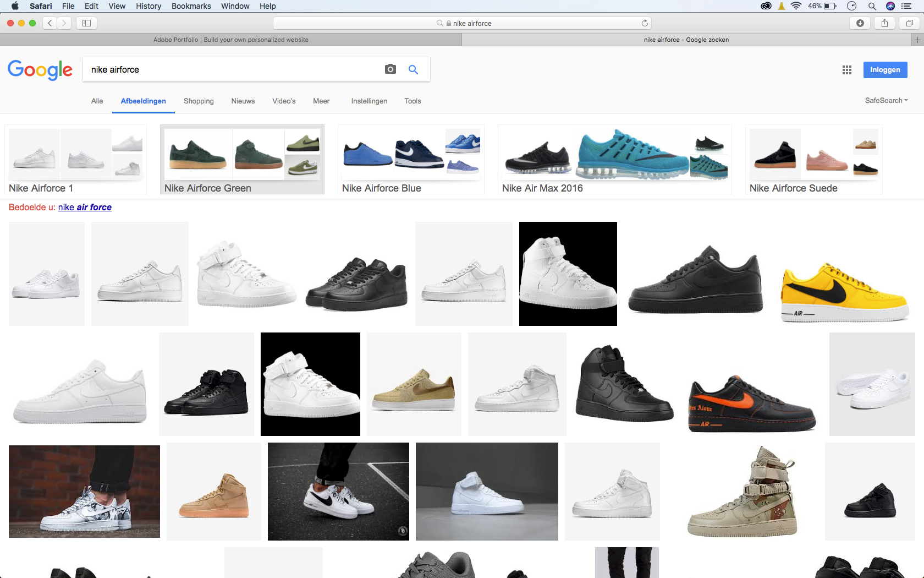
Task: Open the Creative Cloud menu bar icon
Action: pyautogui.click(x=766, y=6)
